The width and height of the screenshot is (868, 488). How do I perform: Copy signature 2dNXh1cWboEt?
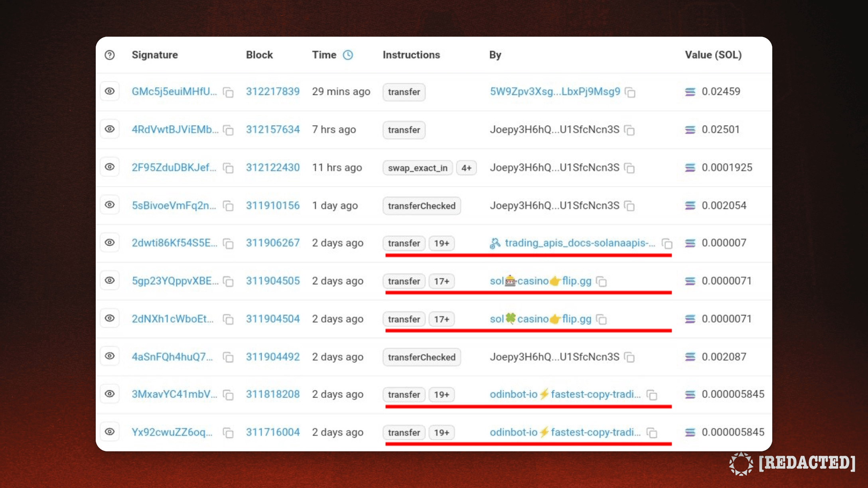click(x=228, y=320)
